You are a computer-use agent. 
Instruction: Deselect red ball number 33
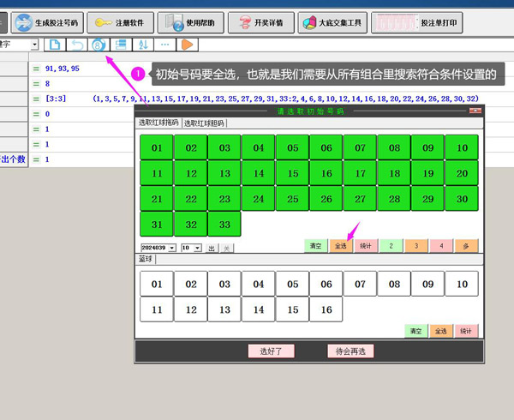pyautogui.click(x=224, y=224)
